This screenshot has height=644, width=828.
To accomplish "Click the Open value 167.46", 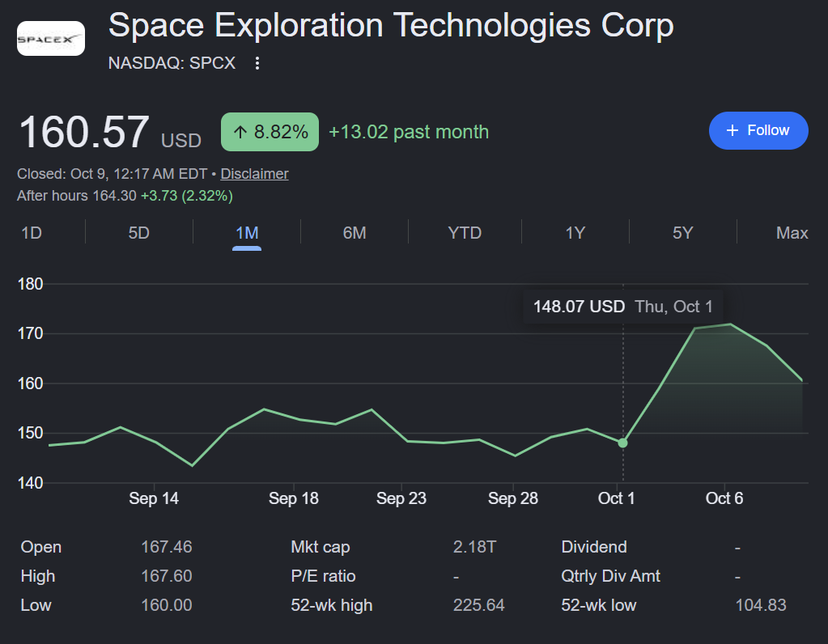I will [x=167, y=547].
